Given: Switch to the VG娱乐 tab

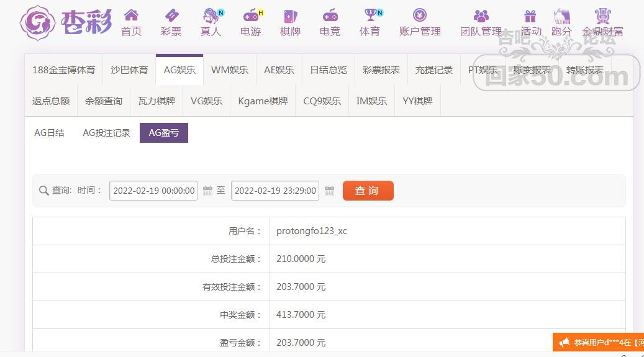Looking at the screenshot, I should pos(206,101).
